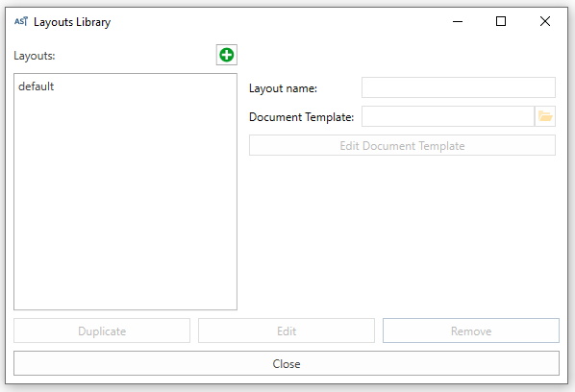
Task: Click the Document Template: label
Action: tap(301, 117)
